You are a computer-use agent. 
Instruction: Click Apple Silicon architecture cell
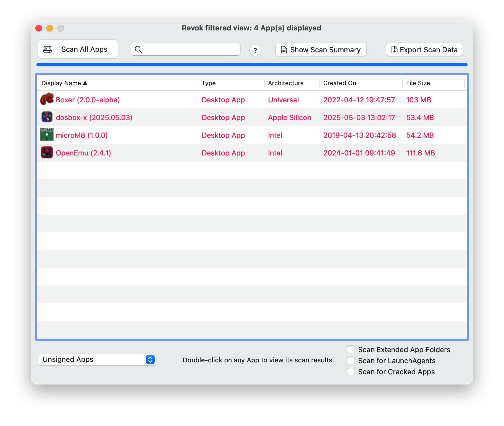290,118
